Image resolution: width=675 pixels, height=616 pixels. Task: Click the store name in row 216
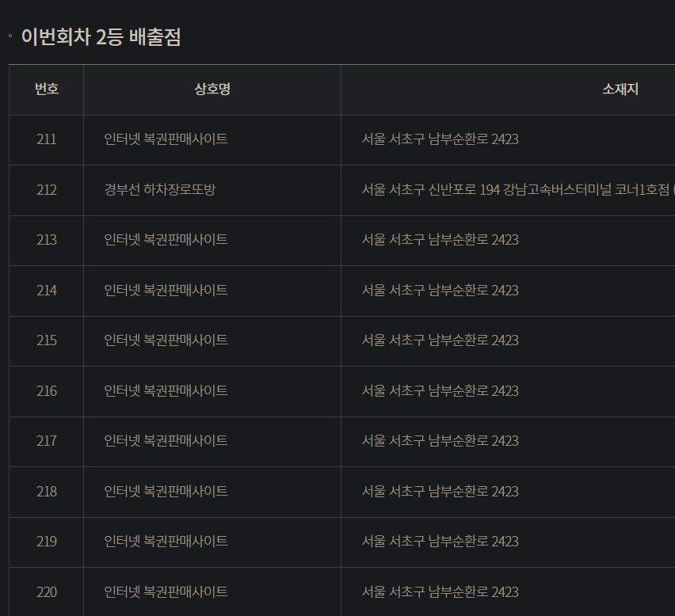[x=166, y=391]
